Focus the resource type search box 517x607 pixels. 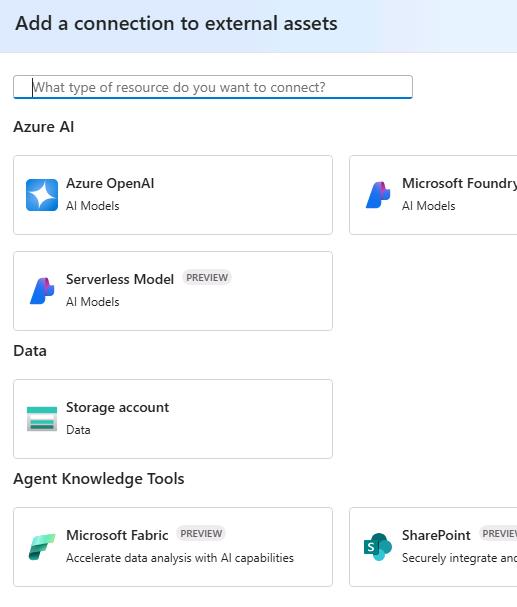click(213, 87)
